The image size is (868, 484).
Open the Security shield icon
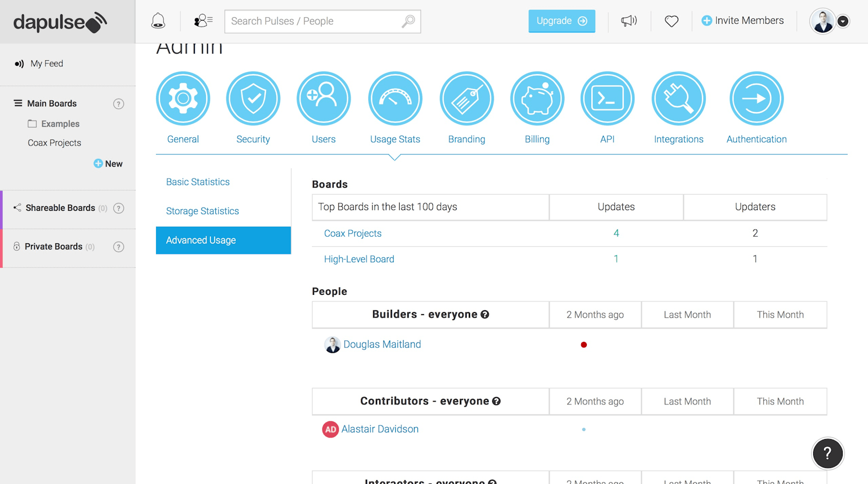pos(253,98)
